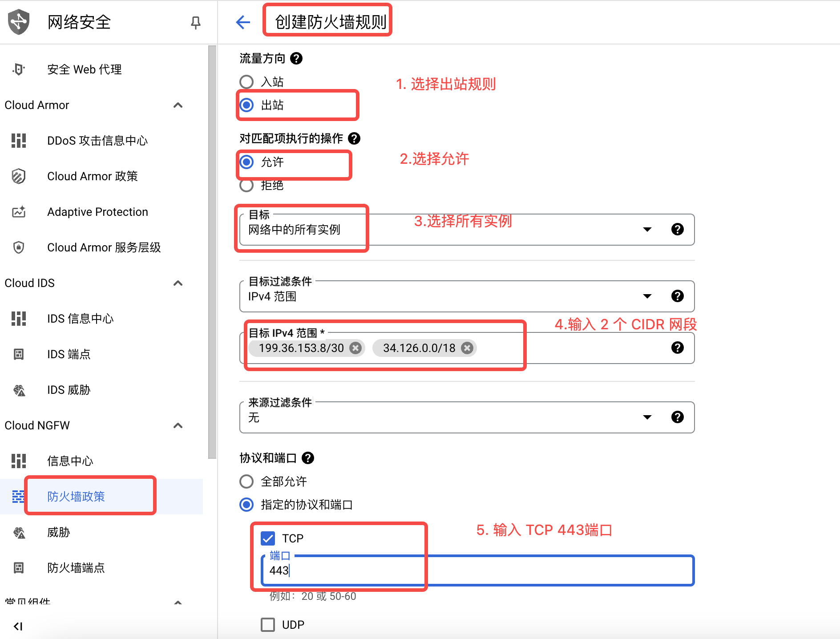Open IDS 威胁 page
Viewport: 840px width, 639px height.
click(101, 390)
